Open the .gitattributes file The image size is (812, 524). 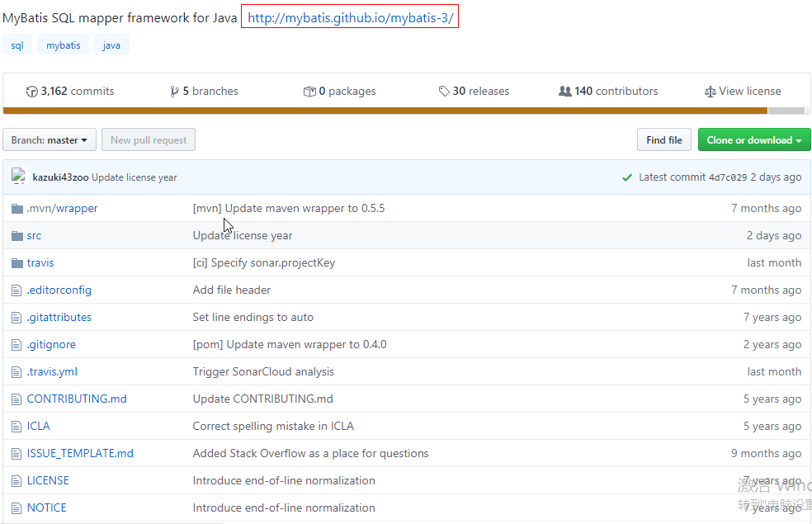pos(59,317)
